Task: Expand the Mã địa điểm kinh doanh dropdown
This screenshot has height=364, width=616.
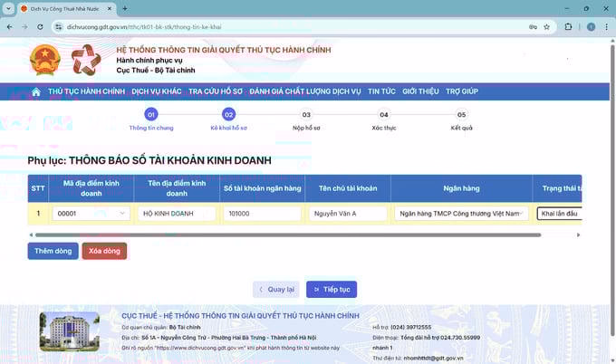Action: click(123, 215)
